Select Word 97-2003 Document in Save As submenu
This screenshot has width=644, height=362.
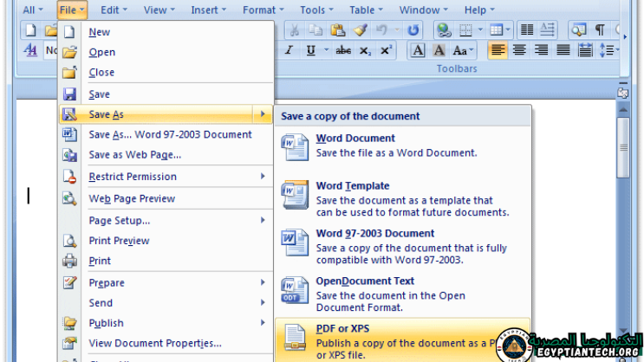click(x=403, y=246)
